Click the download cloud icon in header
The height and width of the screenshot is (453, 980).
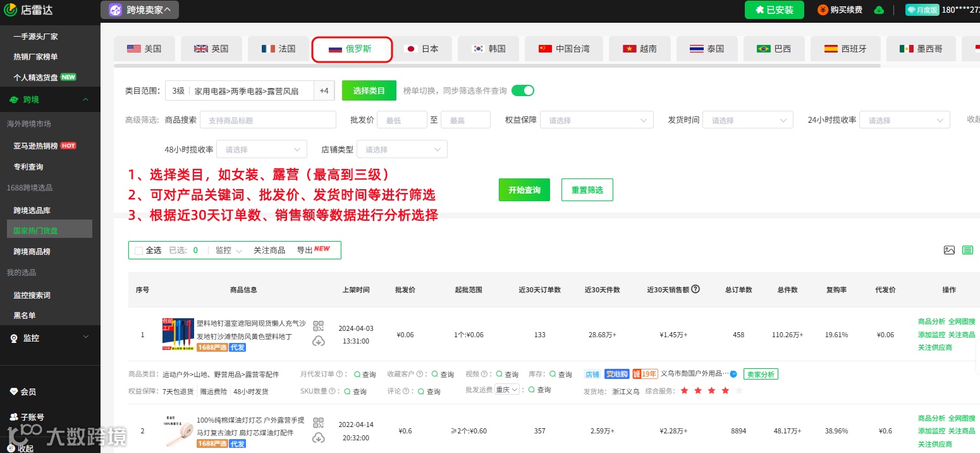click(879, 9)
